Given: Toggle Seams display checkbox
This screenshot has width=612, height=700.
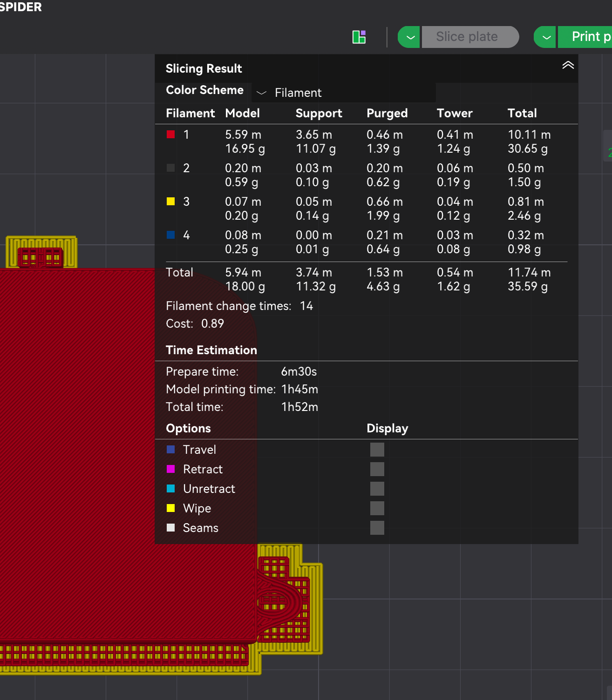Looking at the screenshot, I should click(377, 528).
